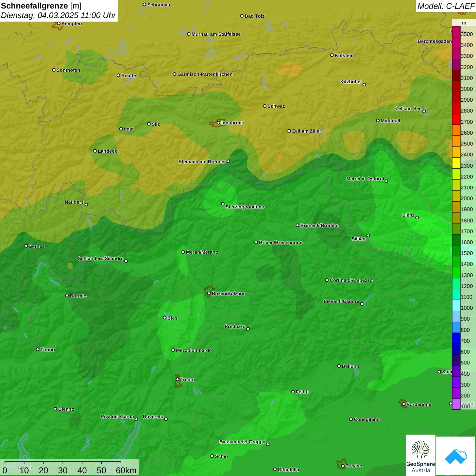Click the Sterzing/Vipiteno label
The width and height of the screenshot is (476, 476).
tap(245, 207)
